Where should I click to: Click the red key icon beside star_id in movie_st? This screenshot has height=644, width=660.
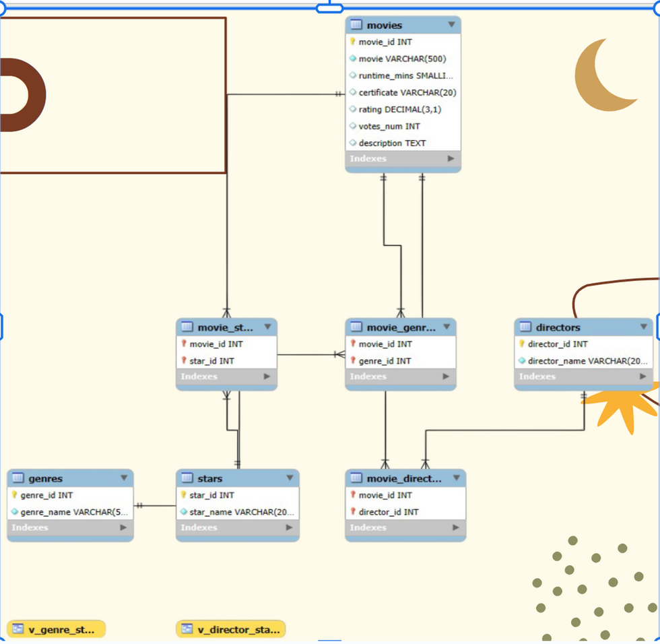[x=185, y=360]
